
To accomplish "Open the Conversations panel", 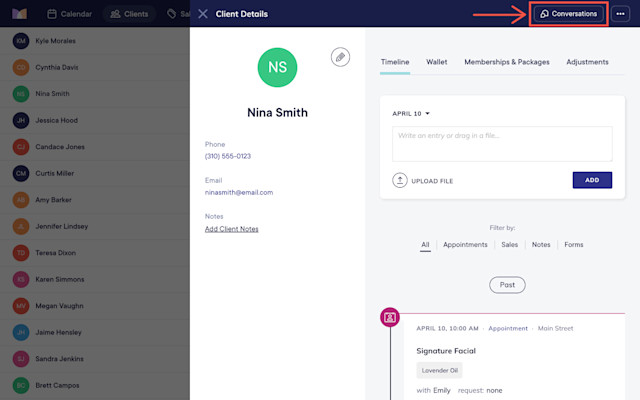I will point(569,14).
